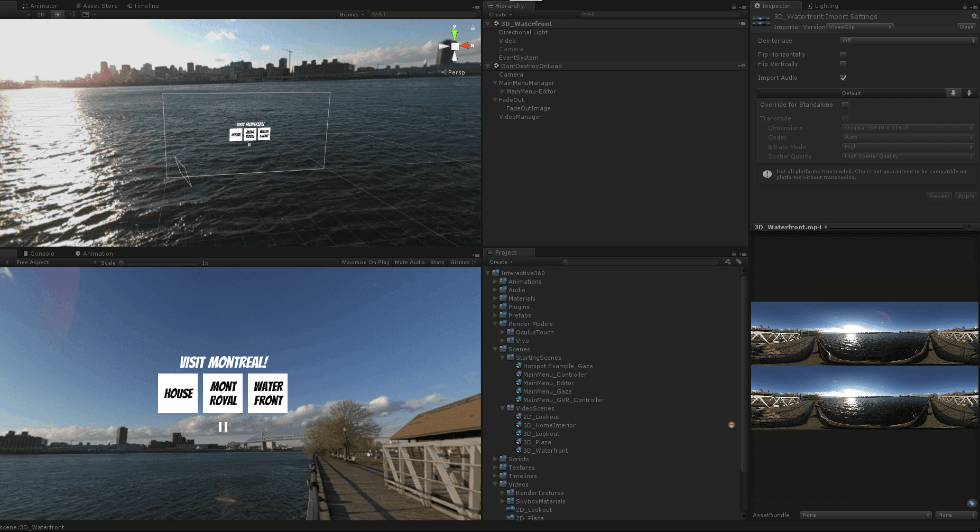Toggle scene lighting with the sun icon
This screenshot has height=532, width=980.
click(x=57, y=14)
